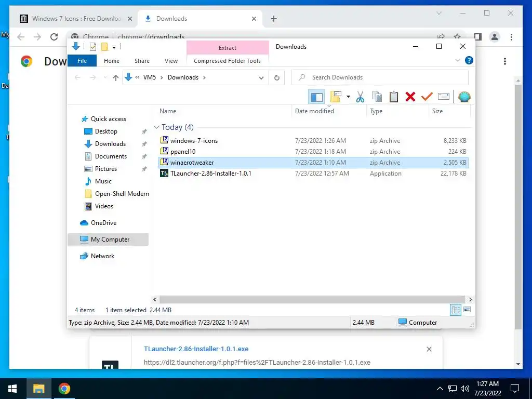Open Videos in navigation pane
Screen dimensions: 532x399
pyautogui.click(x=104, y=206)
